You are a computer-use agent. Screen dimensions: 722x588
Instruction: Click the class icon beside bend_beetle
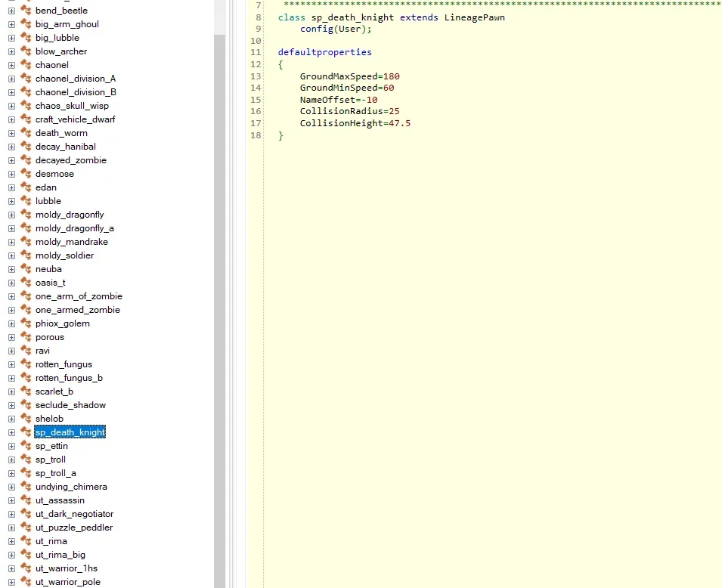pos(26,10)
